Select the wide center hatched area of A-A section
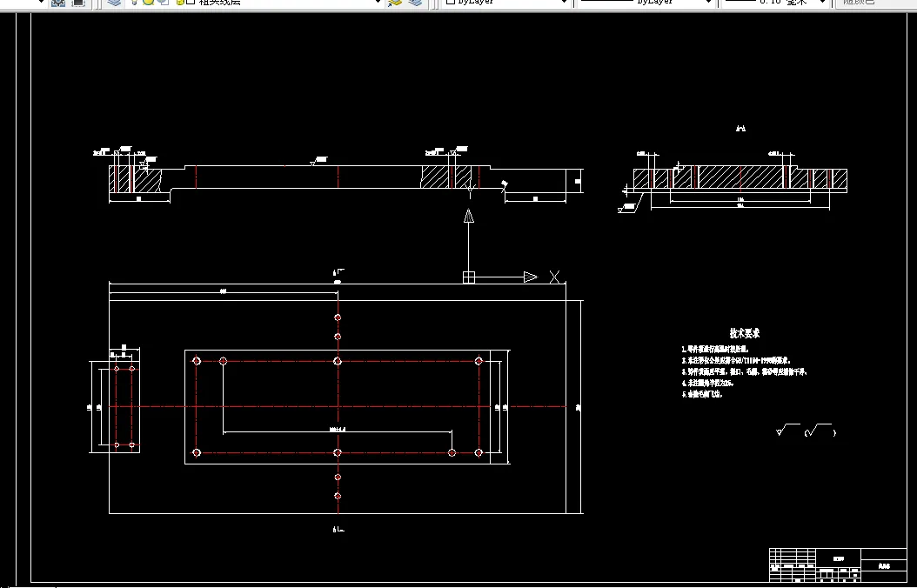This screenshot has width=917, height=588. coord(740,178)
